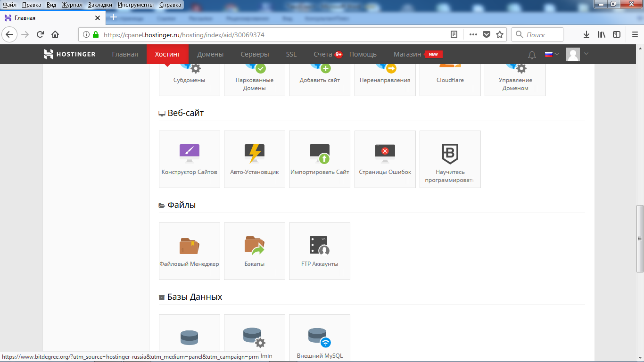644x362 pixels.
Task: Go to Магазин in the navigation bar
Action: tap(407, 54)
